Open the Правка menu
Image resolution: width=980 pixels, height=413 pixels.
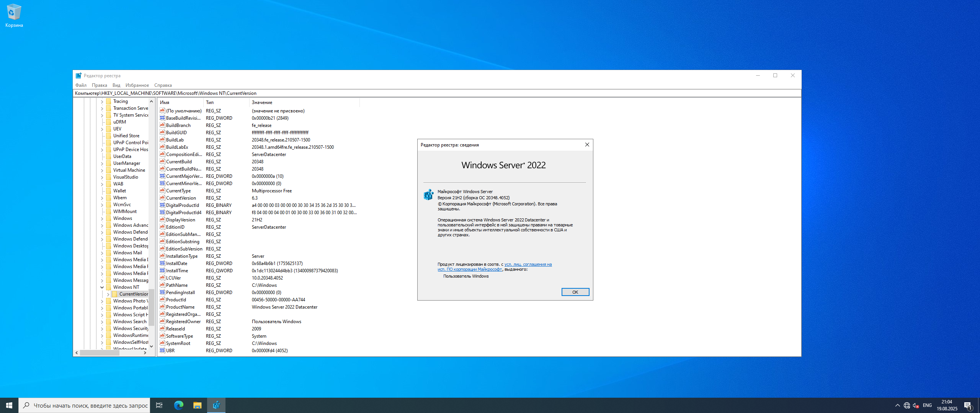[100, 85]
